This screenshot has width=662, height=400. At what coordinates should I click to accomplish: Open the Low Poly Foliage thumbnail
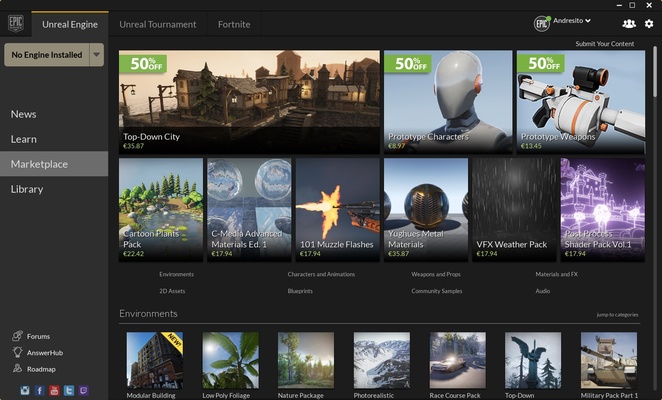click(x=231, y=360)
